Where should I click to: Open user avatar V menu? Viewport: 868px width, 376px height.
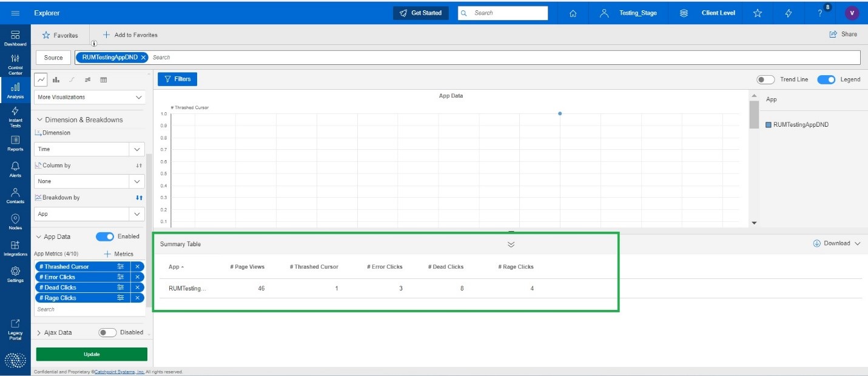pos(852,13)
